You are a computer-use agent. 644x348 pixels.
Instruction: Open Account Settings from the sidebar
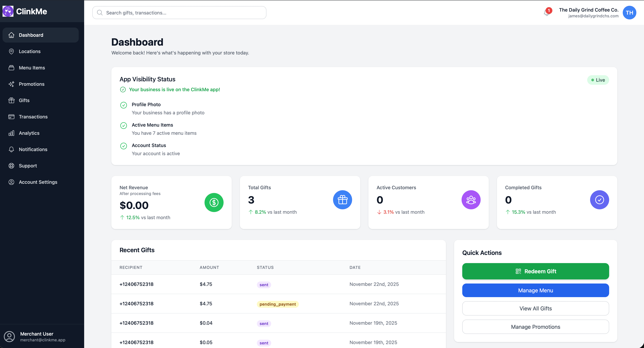38,182
